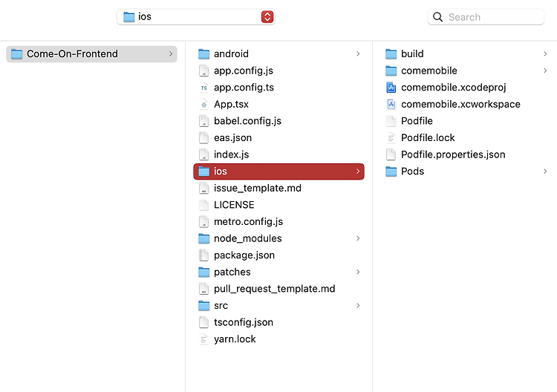Viewport: 557px width, 392px height.
Task: Select the yarn.lock file icon
Action: click(x=204, y=339)
